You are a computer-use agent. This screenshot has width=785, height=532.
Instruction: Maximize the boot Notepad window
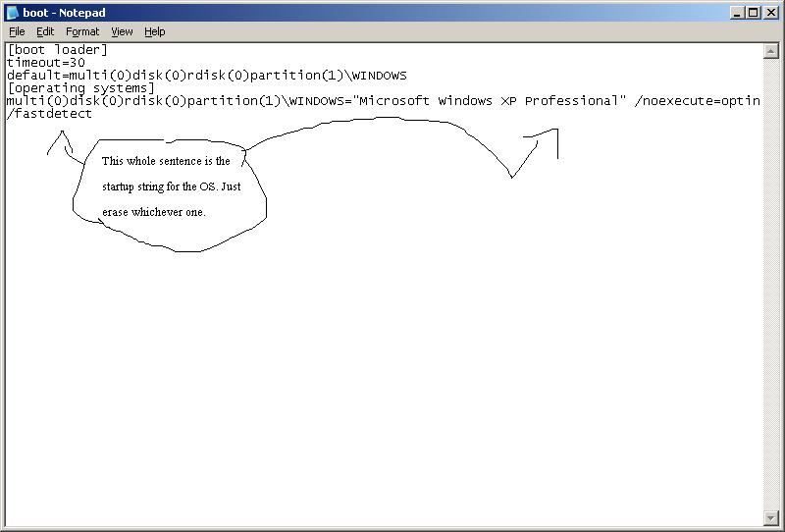click(753, 13)
